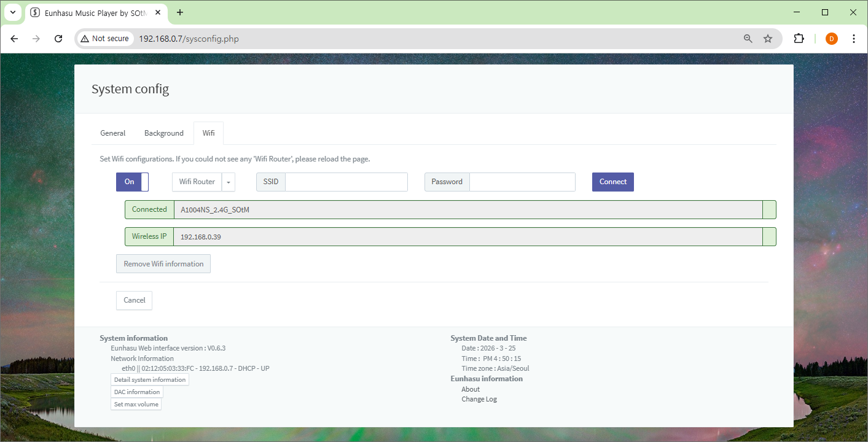868x442 pixels.
Task: Open the tab search chevron dropdown
Action: (x=12, y=12)
